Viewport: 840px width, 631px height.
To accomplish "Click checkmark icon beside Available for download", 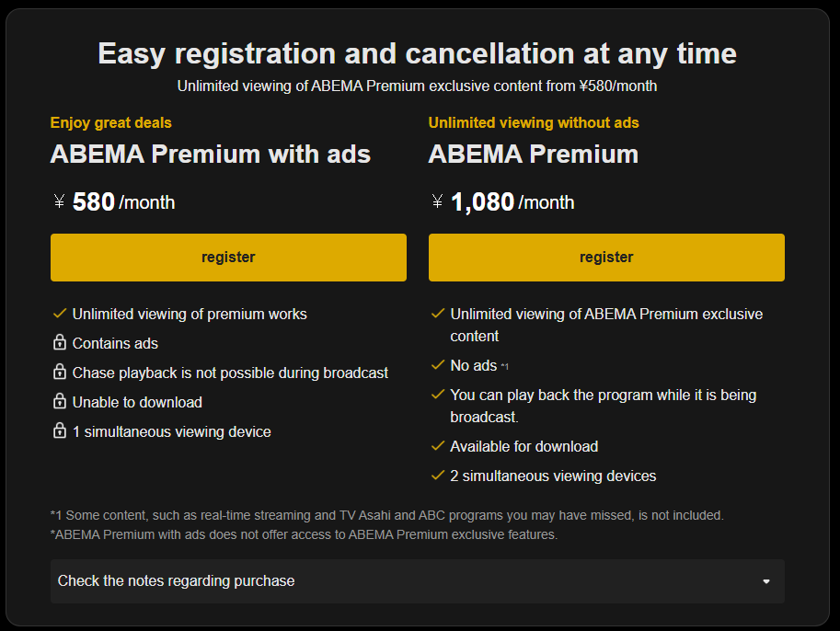I will coord(438,446).
